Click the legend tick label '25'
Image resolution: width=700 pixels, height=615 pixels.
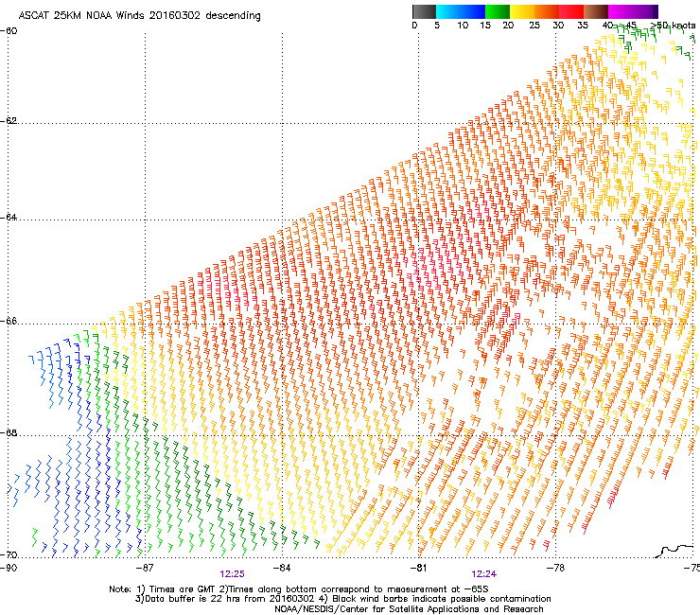534,26
